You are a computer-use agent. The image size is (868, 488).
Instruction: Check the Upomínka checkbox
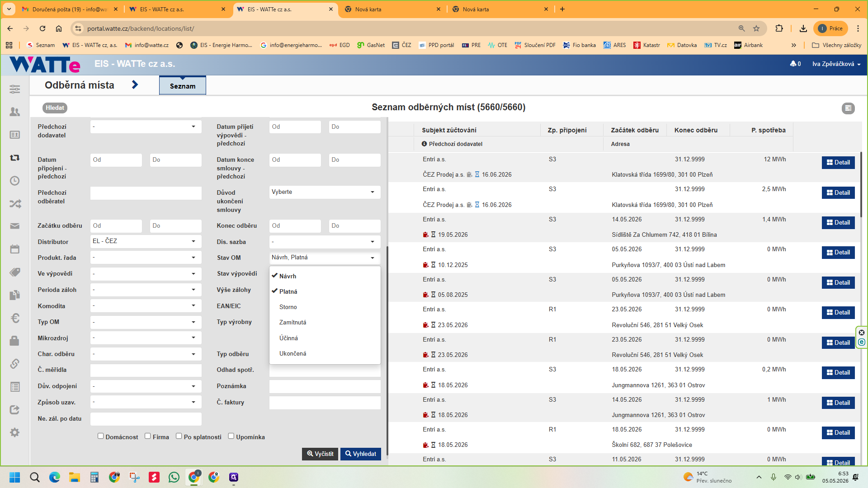pyautogui.click(x=231, y=436)
